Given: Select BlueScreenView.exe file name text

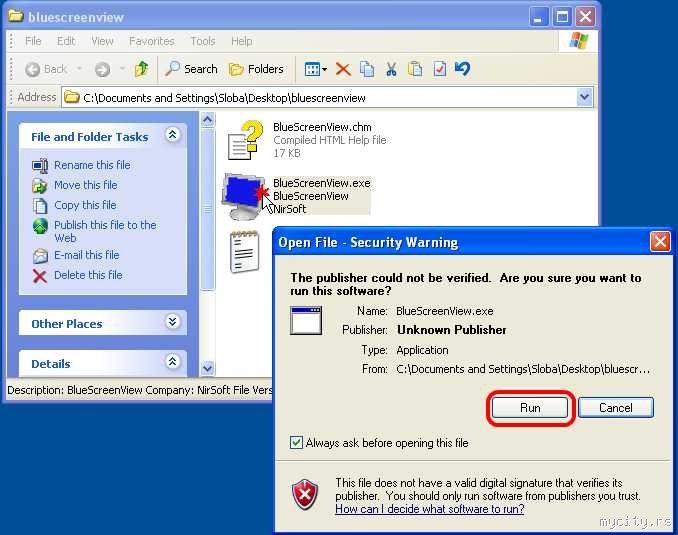Looking at the screenshot, I should (x=322, y=183).
